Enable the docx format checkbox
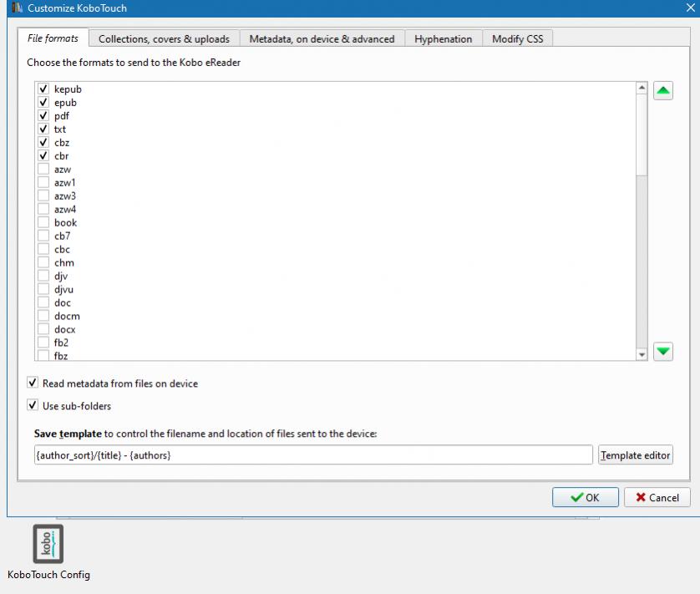The image size is (700, 594). tap(43, 329)
